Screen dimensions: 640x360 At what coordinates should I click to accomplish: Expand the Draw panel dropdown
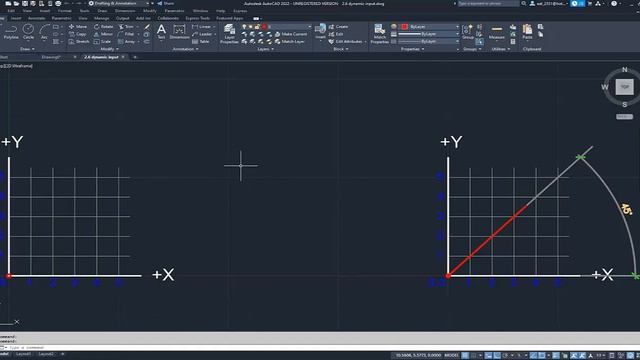point(27,49)
